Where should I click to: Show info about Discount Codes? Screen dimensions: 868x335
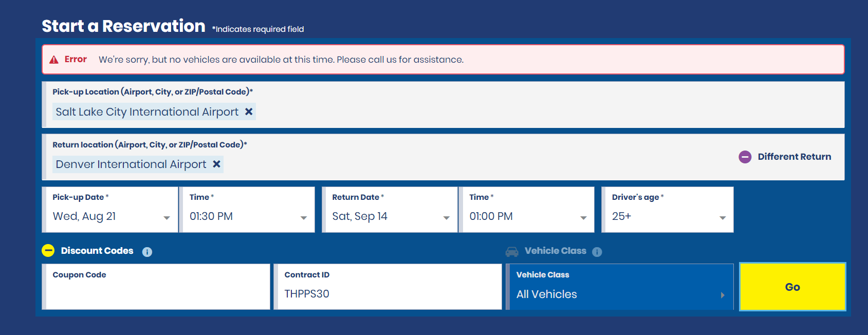[x=147, y=252]
